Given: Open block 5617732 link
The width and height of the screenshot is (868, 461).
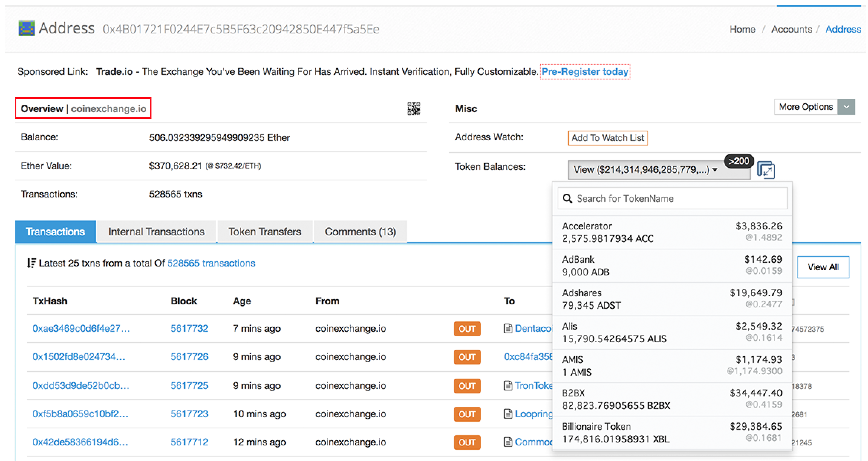Looking at the screenshot, I should tap(189, 328).
